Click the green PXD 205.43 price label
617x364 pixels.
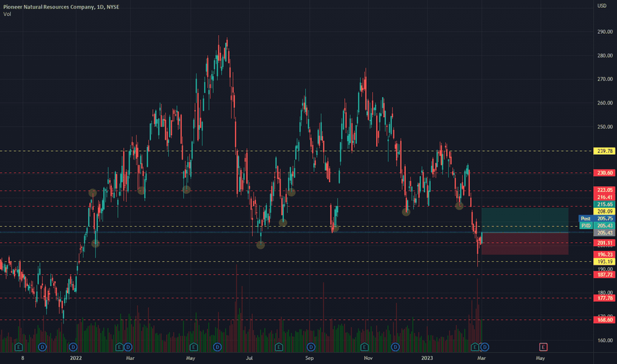click(597, 226)
